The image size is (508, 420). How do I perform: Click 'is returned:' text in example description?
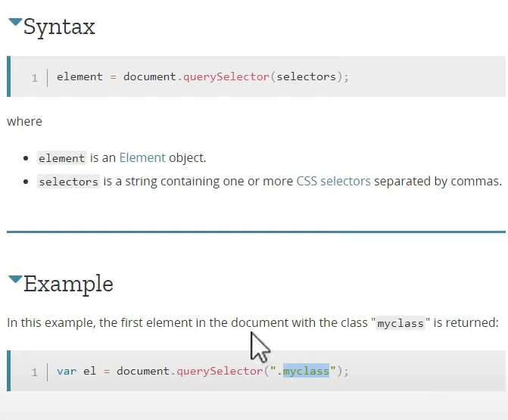pos(466,322)
